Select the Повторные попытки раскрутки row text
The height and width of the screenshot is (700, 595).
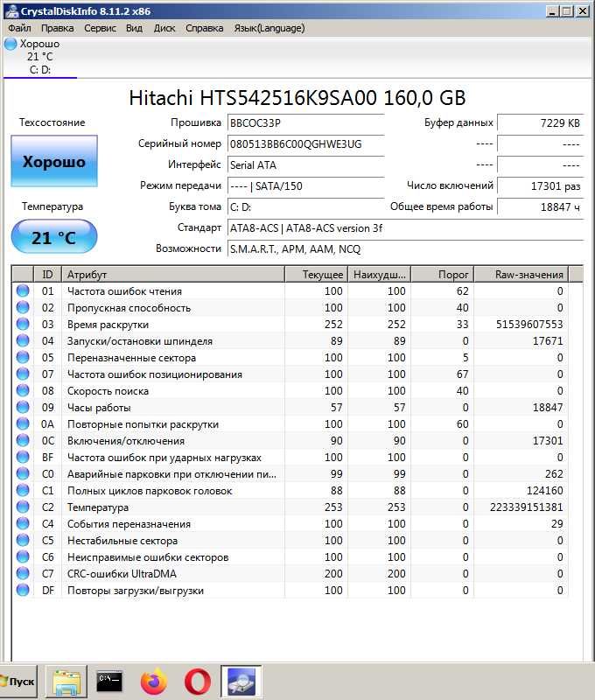pyautogui.click(x=143, y=424)
